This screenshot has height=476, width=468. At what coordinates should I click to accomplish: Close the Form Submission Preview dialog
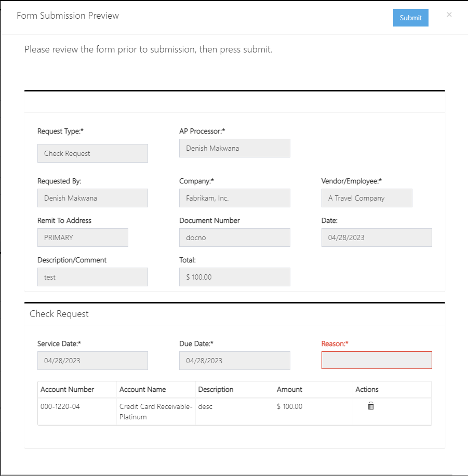click(x=449, y=15)
